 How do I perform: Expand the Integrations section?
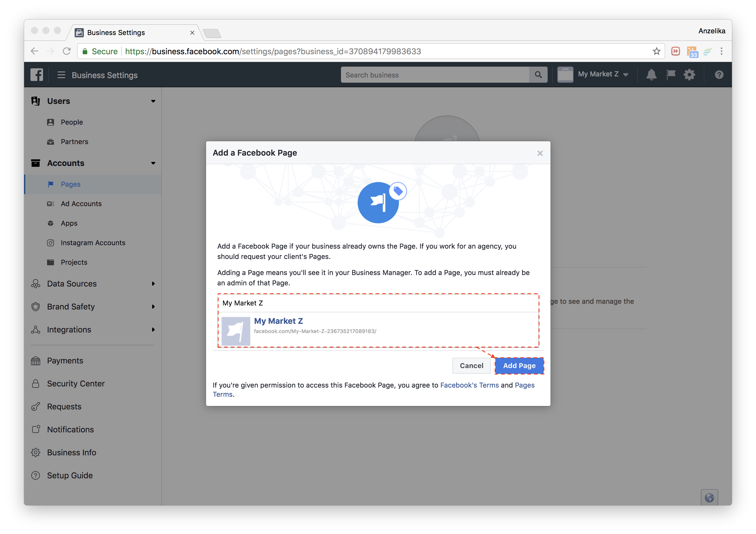[x=153, y=330]
